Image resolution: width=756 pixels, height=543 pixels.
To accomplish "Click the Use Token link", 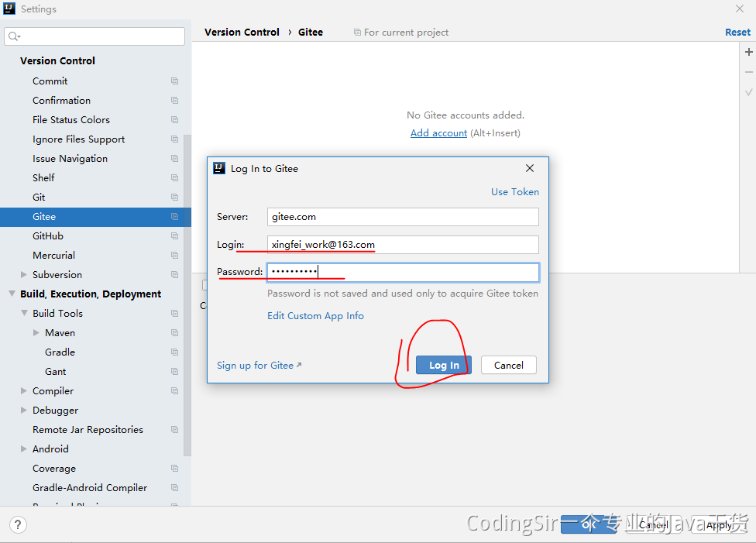I will coord(514,192).
